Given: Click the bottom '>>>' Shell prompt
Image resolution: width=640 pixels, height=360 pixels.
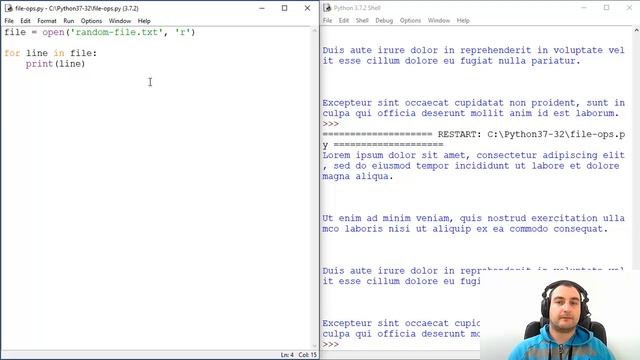Looking at the screenshot, I should pos(330,344).
